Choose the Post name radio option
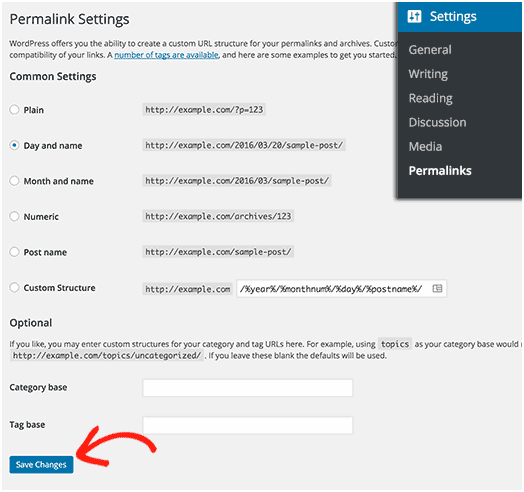The image size is (524, 492). click(x=14, y=252)
